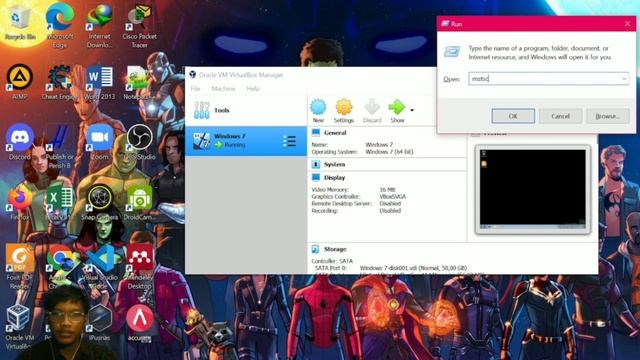The image size is (640, 360).
Task: Select the Cheat Engine desktop icon
Action: (60, 82)
